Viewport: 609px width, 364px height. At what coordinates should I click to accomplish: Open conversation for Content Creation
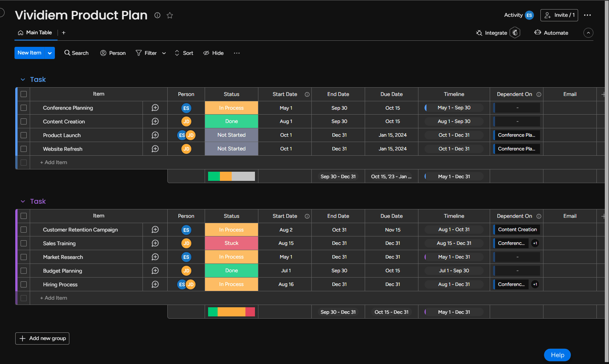(155, 121)
